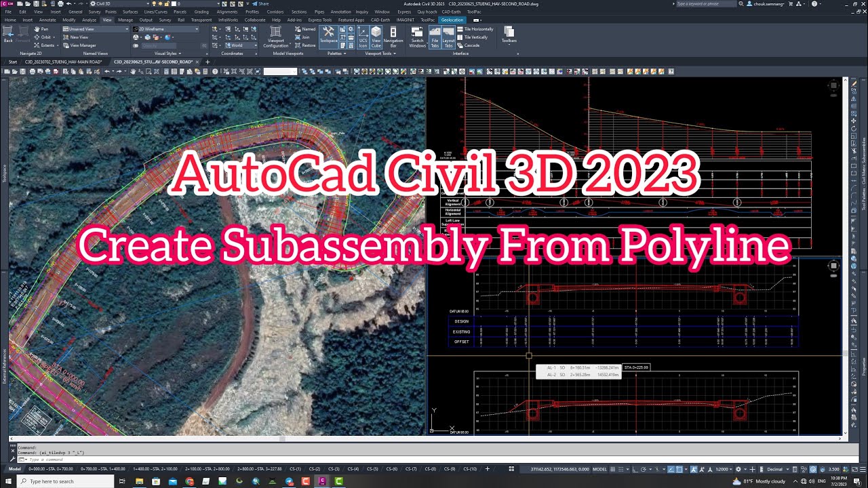Screen dimensions: 868x488
Task: Switch to the MAIN ROAD drawing tab
Action: 63,62
